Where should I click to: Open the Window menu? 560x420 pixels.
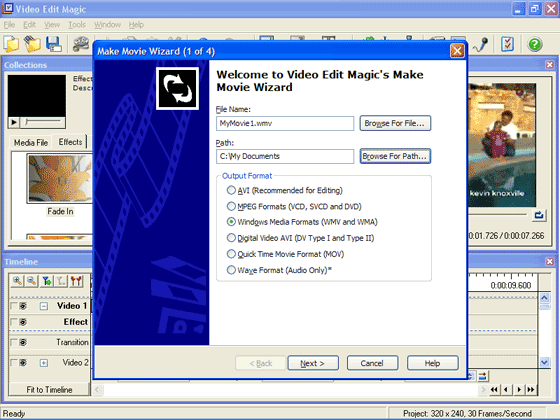(107, 25)
